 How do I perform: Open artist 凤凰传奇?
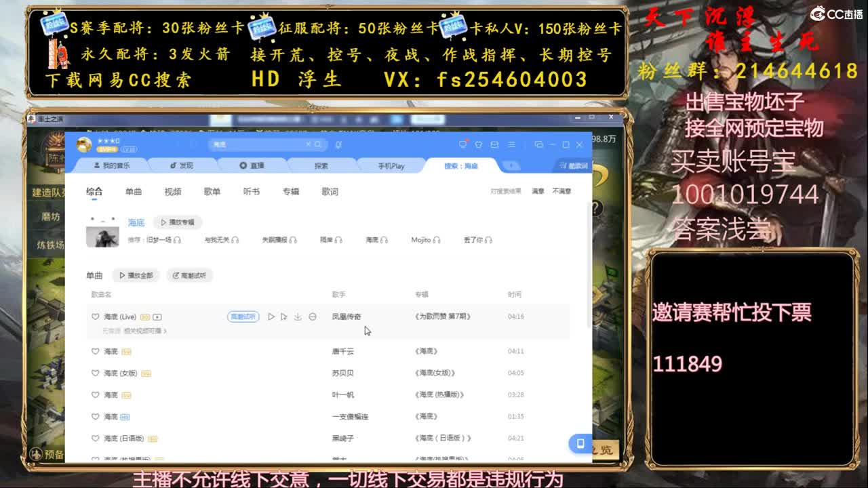347,317
